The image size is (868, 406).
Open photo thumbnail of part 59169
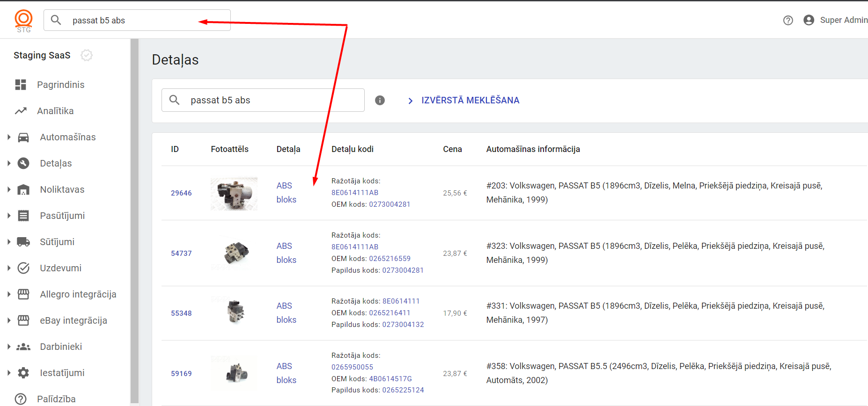234,372
